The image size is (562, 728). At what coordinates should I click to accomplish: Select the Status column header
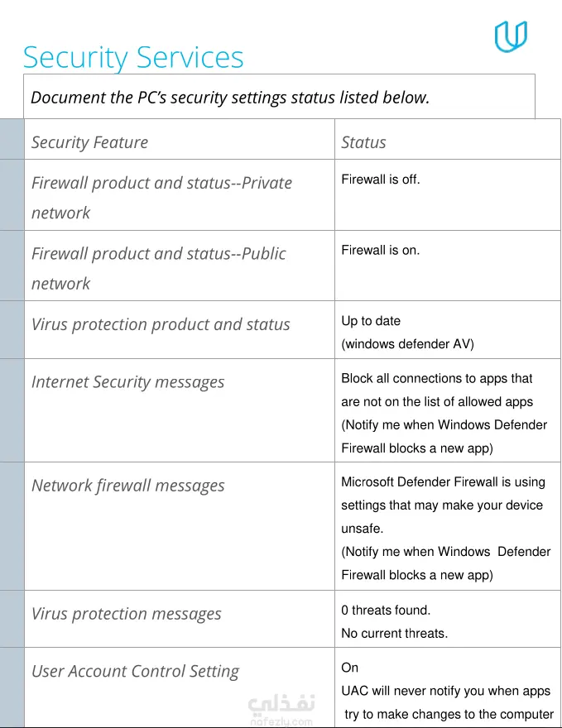click(363, 142)
